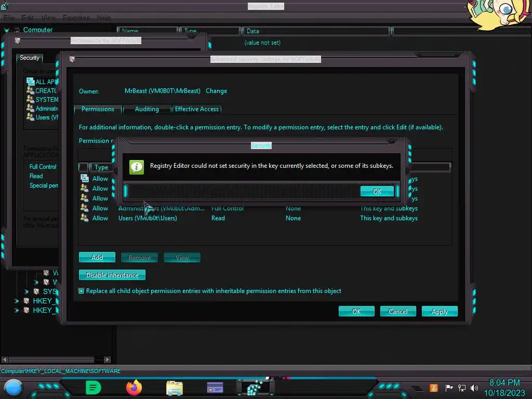This screenshot has height=399, width=532.
Task: Switch to the Effective Access tab
Action: click(x=197, y=109)
